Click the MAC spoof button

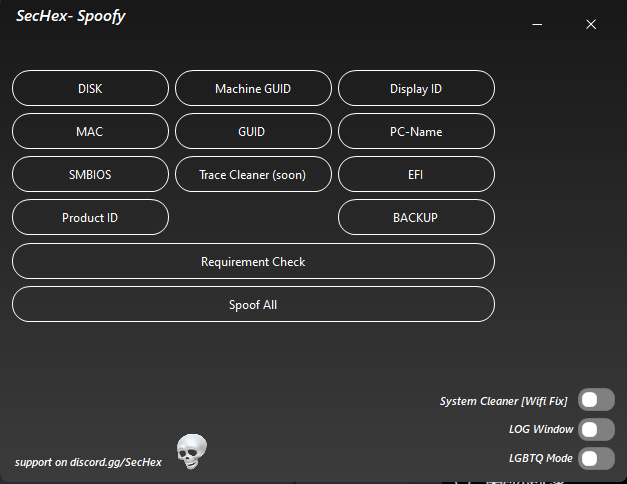[x=90, y=132]
